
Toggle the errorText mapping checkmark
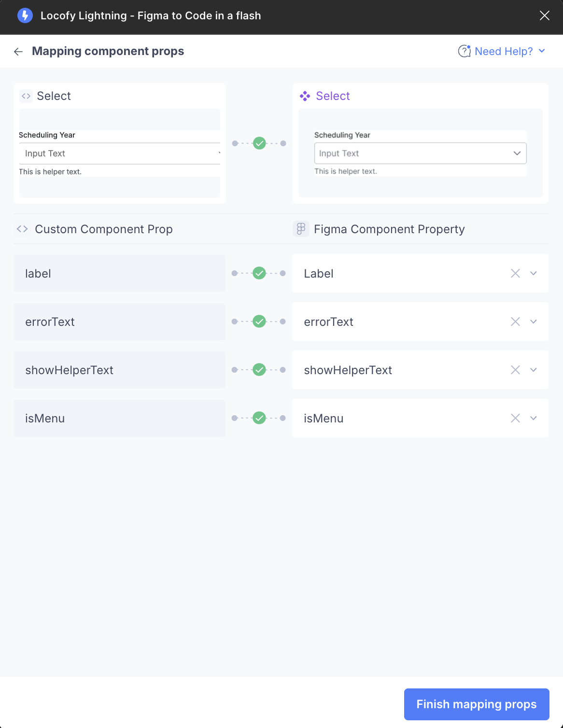259,321
